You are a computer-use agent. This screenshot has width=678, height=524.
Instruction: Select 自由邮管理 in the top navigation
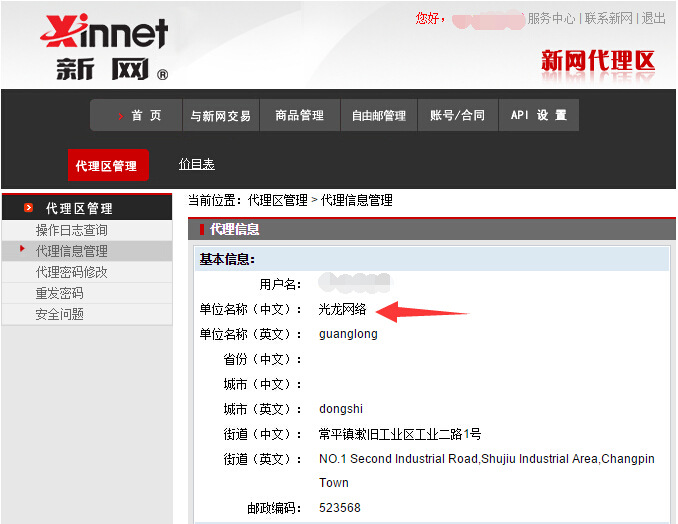[x=379, y=116]
